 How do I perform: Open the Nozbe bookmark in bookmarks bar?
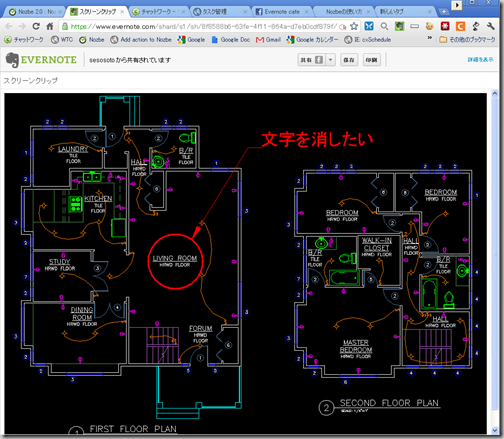pos(92,40)
